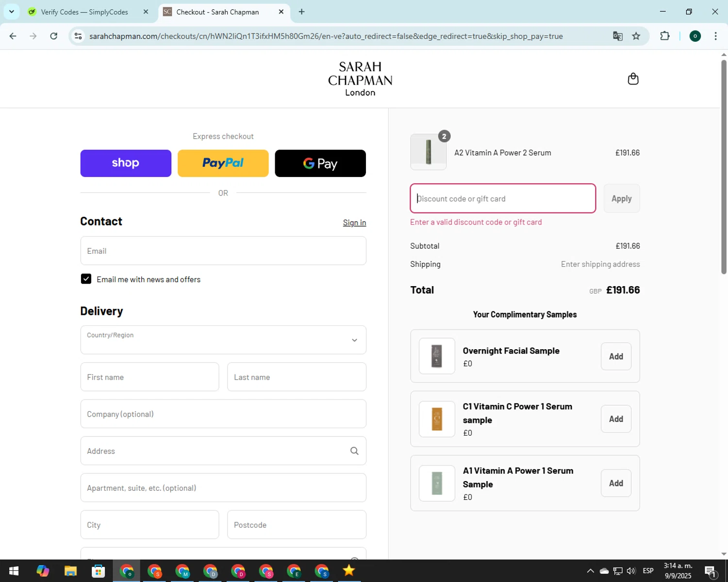This screenshot has height=582, width=728.
Task: Open the Google Translate icon in address bar
Action: point(617,36)
